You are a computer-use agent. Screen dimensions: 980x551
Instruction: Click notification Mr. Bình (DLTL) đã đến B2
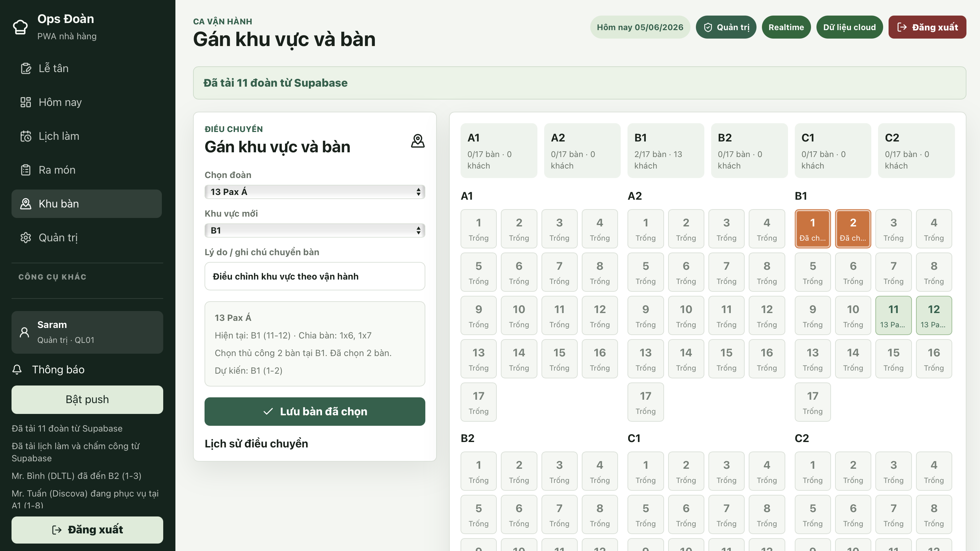pos(77,476)
